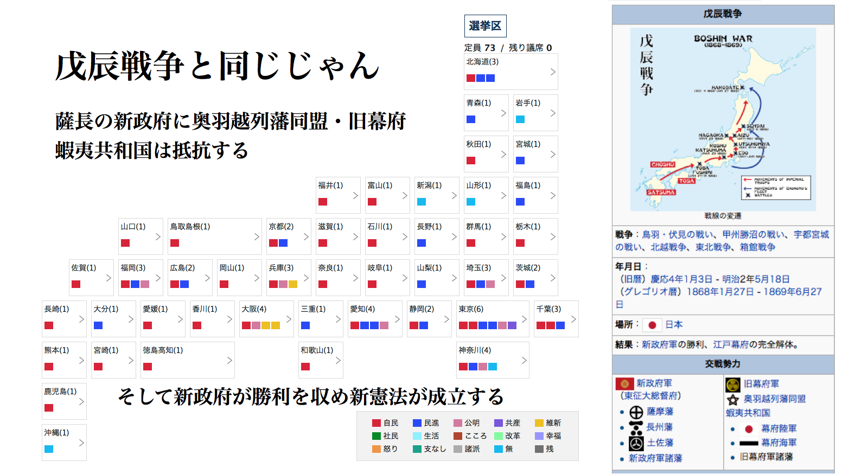Click the Tosa clan crest icon

coord(636,443)
